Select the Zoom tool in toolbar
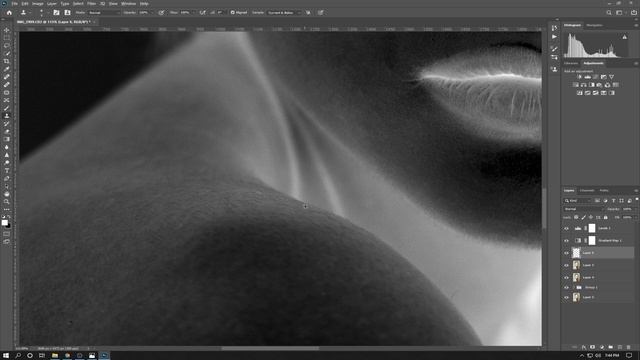640x360 pixels. pyautogui.click(x=7, y=202)
